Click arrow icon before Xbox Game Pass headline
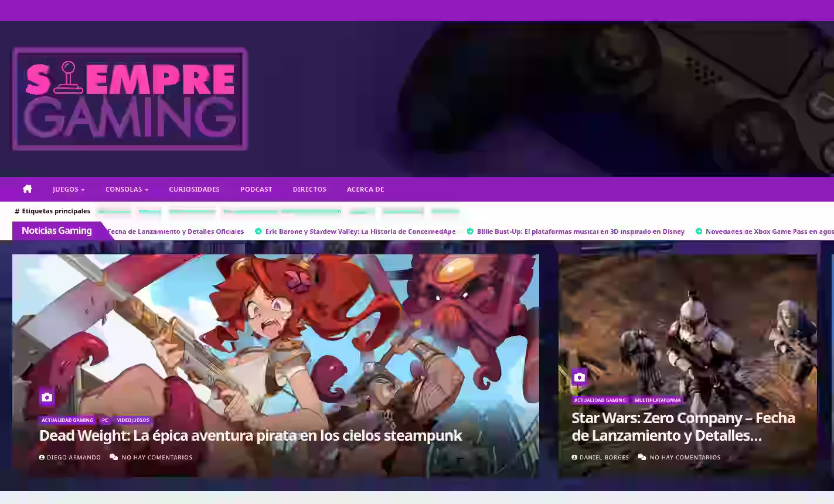Image resolution: width=834 pixels, height=504 pixels. (699, 231)
